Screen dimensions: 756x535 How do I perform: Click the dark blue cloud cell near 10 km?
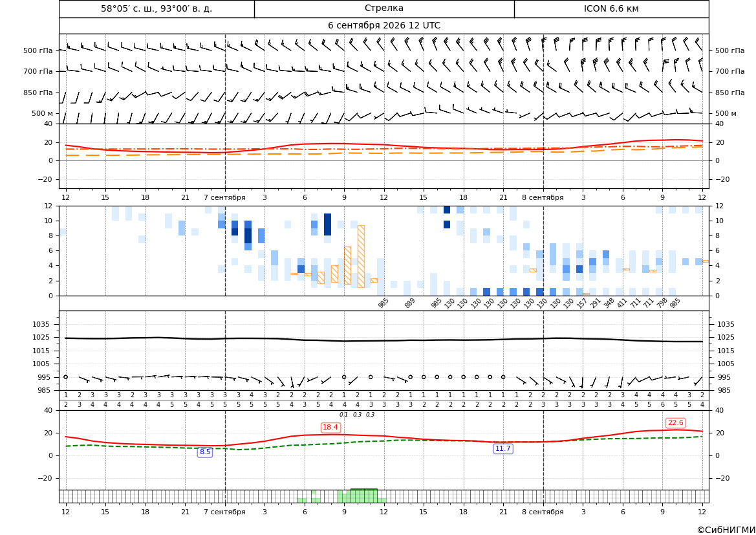click(328, 224)
